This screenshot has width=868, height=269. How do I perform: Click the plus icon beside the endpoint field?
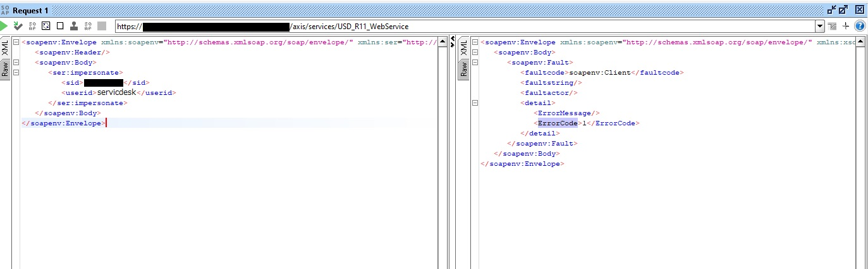[846, 26]
